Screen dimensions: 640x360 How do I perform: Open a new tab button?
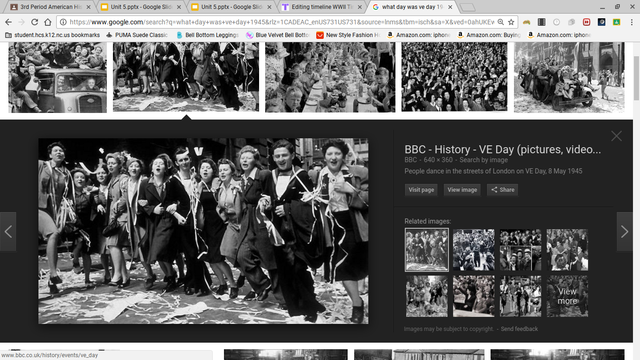467,7
